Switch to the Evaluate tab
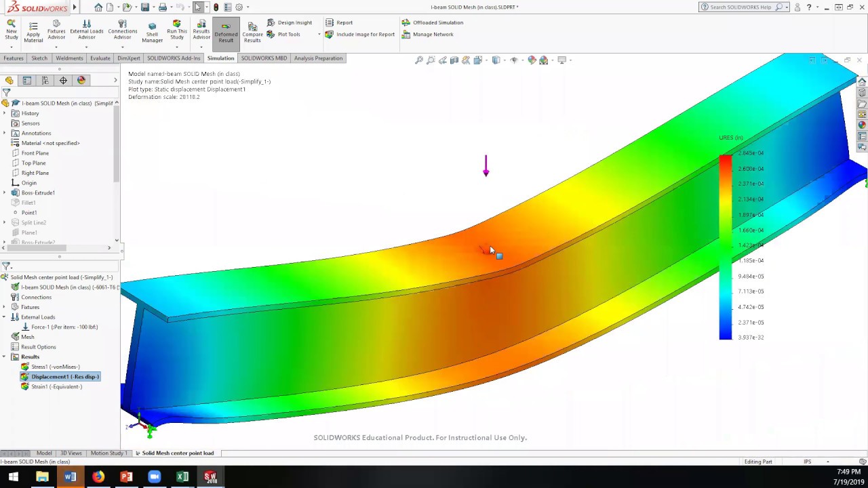 (100, 58)
